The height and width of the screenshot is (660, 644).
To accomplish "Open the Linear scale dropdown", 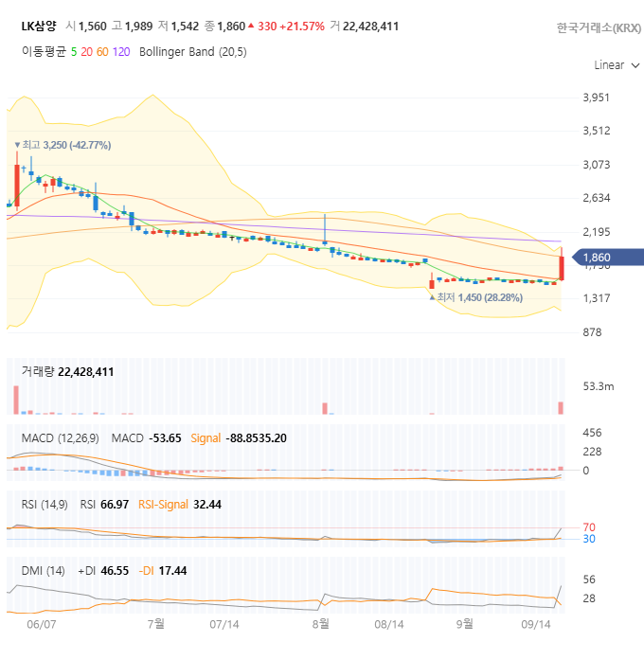I will pyautogui.click(x=617, y=65).
